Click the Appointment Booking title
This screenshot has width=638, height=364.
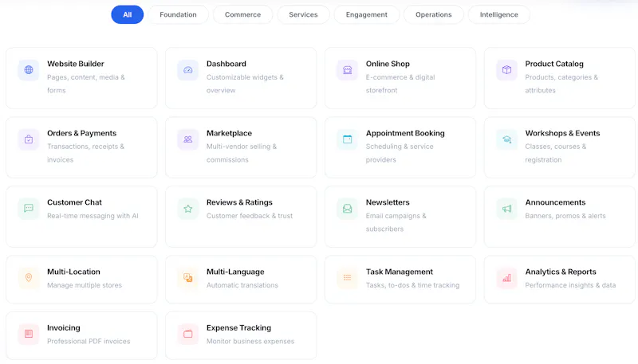point(405,133)
